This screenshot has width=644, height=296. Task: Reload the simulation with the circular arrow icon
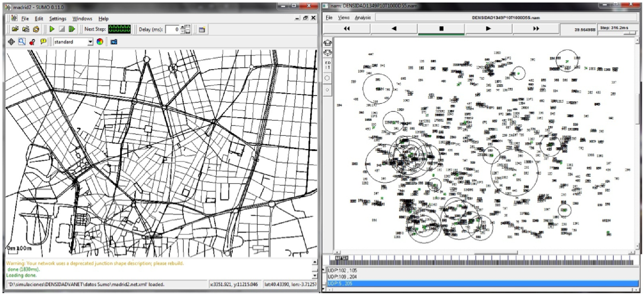[36, 29]
